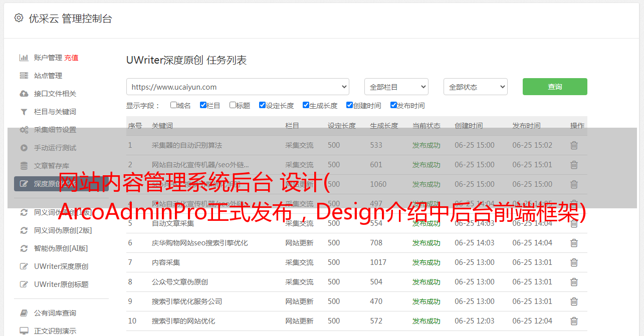
Task: Go to 公有词库查询 menu item
Action: (x=55, y=313)
